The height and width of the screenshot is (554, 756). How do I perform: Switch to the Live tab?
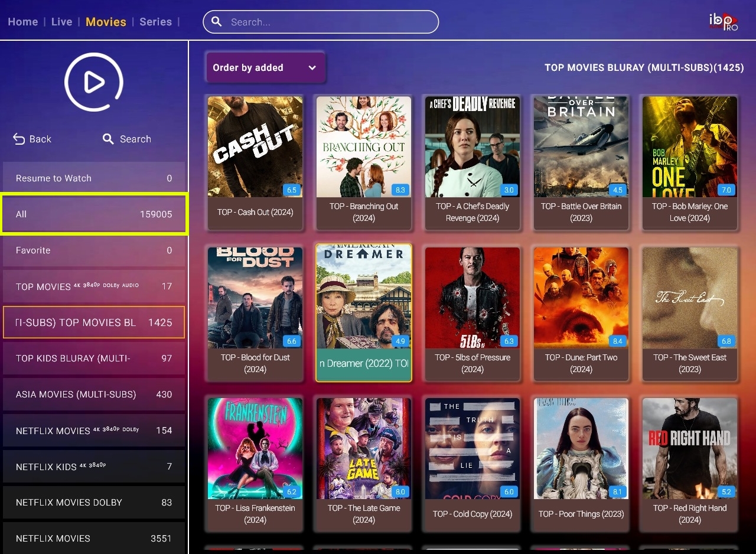[x=62, y=22]
